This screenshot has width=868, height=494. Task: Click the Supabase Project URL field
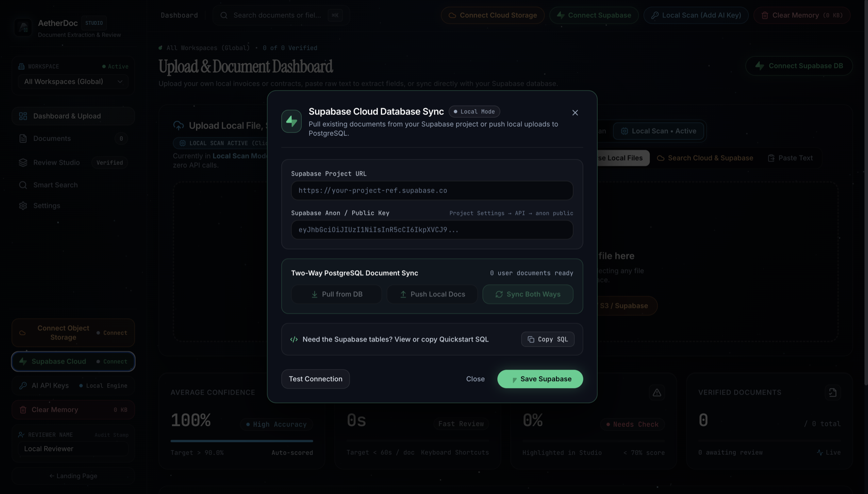(x=432, y=190)
